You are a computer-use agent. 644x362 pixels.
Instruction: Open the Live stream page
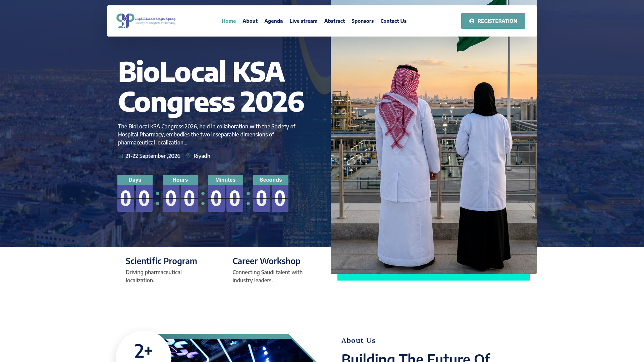click(x=303, y=21)
